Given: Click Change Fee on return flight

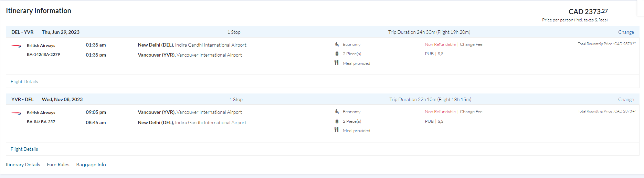Looking at the screenshot, I should pos(471,112).
